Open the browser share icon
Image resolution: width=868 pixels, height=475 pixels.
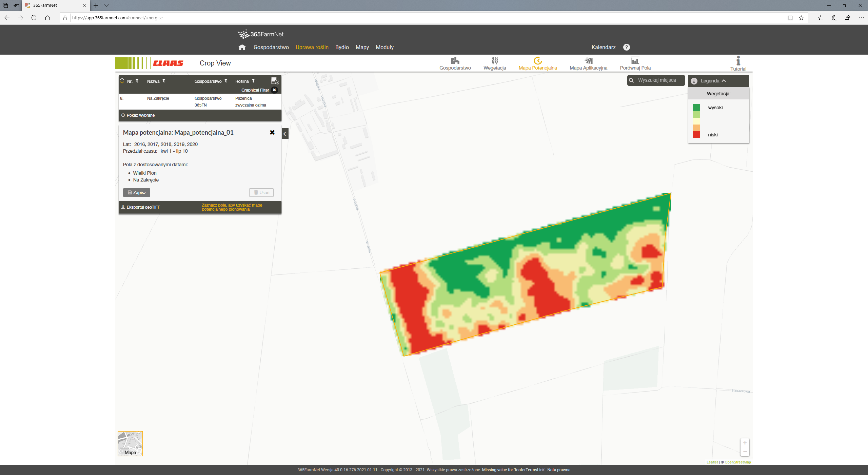tap(847, 18)
